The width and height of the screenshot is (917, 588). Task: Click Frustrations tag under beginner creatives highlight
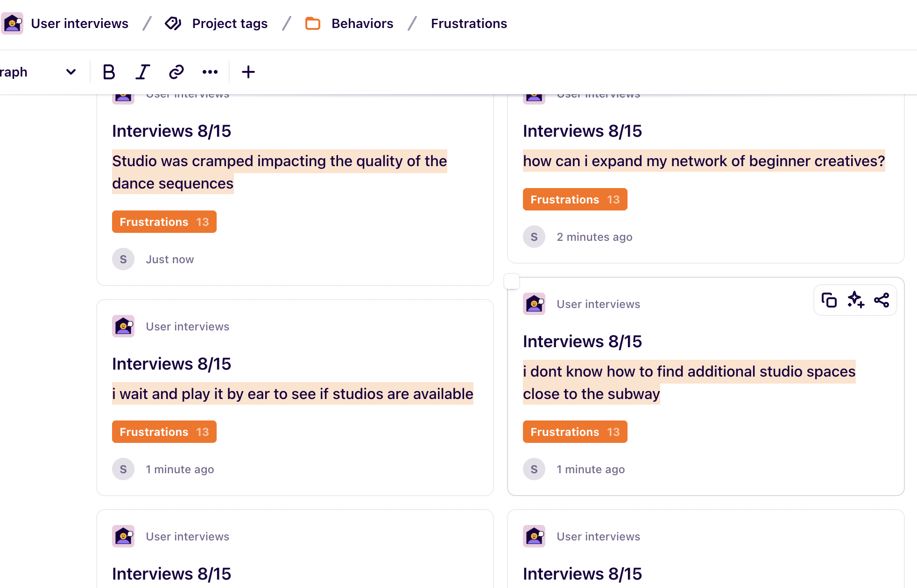click(575, 199)
